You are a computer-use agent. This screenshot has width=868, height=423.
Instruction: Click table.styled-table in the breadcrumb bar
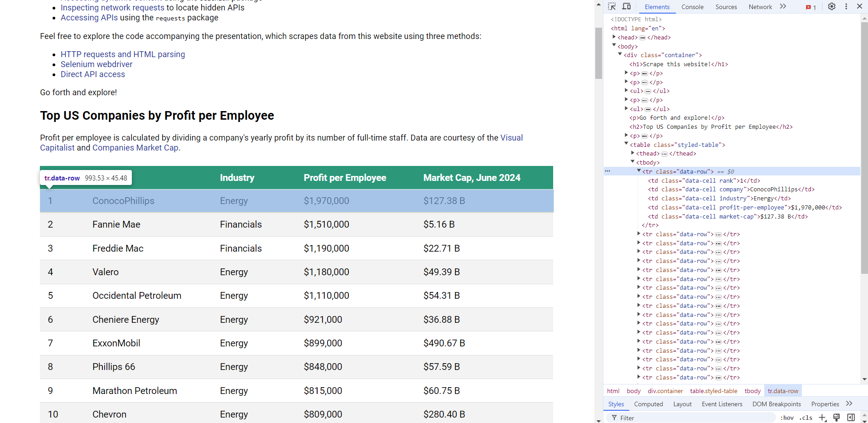(x=714, y=391)
